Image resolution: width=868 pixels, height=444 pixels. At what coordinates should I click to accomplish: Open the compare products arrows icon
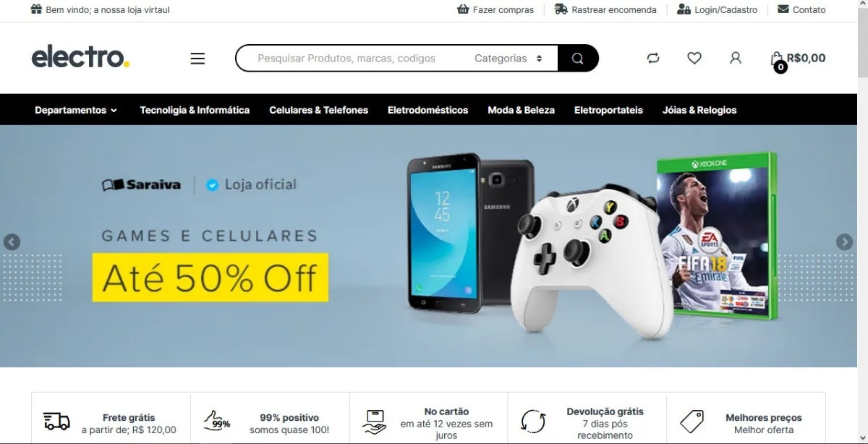pos(653,59)
